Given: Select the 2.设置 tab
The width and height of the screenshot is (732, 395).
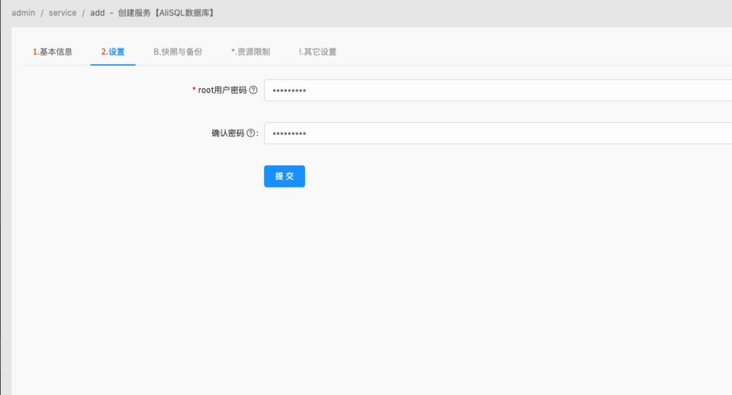Looking at the screenshot, I should [113, 52].
